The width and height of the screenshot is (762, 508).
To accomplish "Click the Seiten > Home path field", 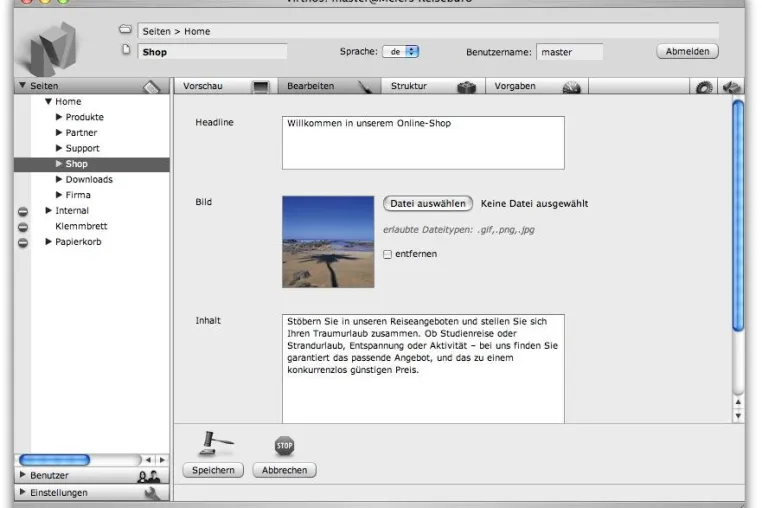I will point(428,31).
